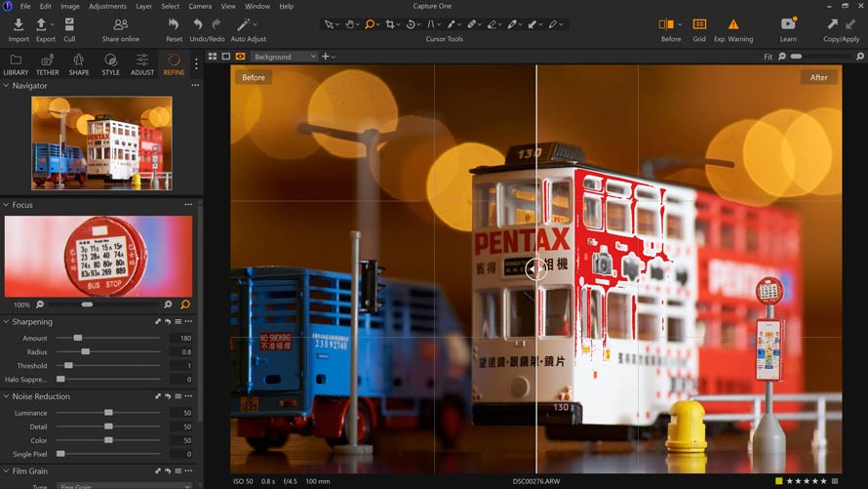Apply Auto Adjust magic wand
The width and height of the screenshot is (868, 489).
243,24
